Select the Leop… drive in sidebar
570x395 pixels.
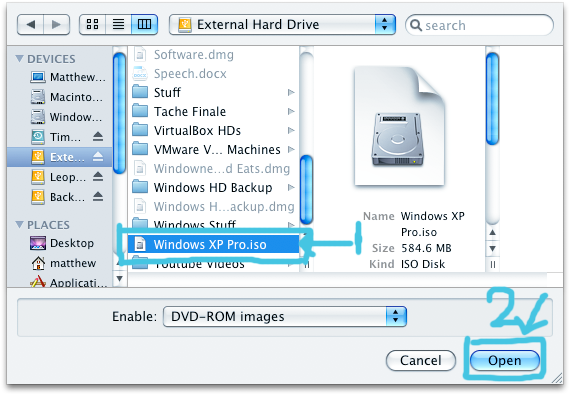[x=59, y=177]
